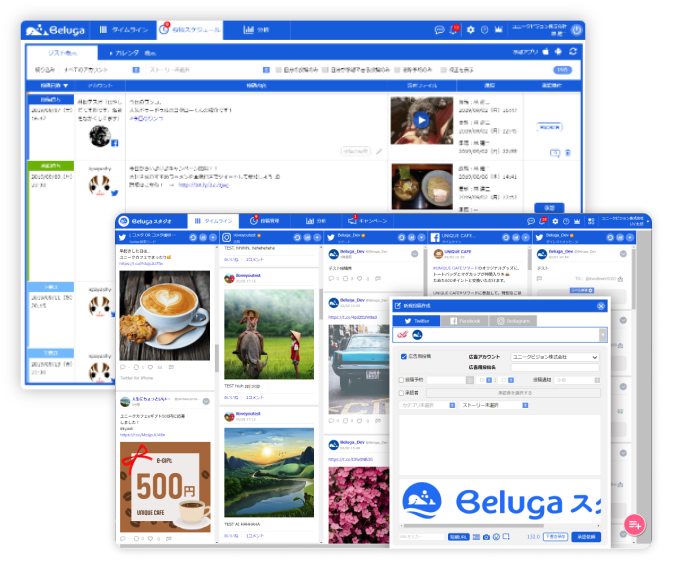
Task: Click the camera icon in dialog toolbar
Action: click(x=486, y=537)
